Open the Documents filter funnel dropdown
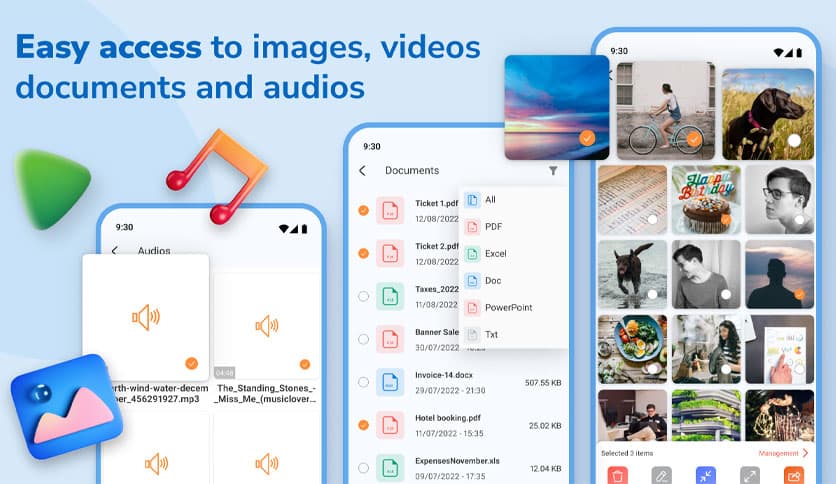This screenshot has width=836, height=484. tap(553, 171)
